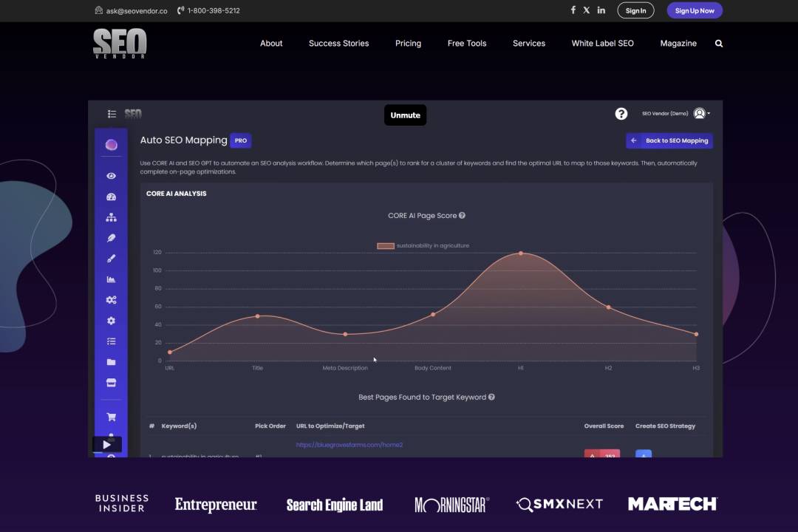Open the dashboard gauge icon in sidebar
Image resolution: width=798 pixels, height=532 pixels.
point(111,197)
